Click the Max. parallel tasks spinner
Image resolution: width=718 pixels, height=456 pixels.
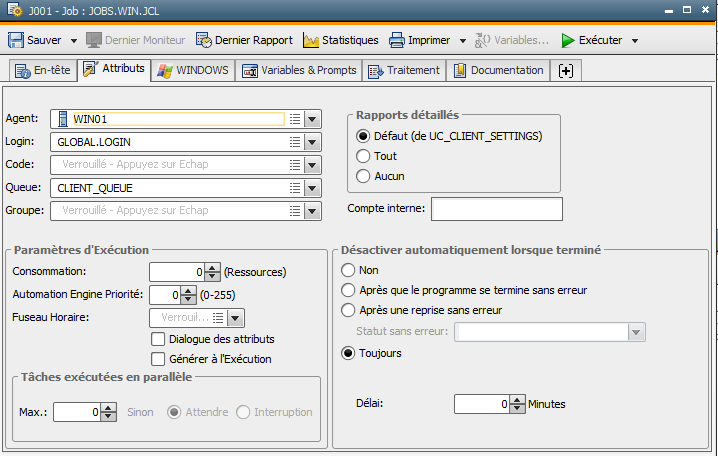click(x=109, y=412)
